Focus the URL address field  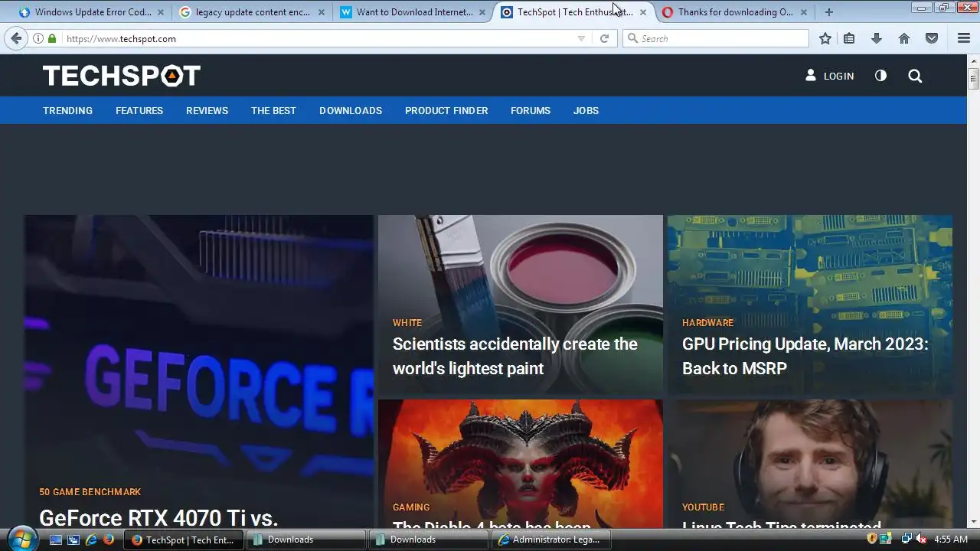point(318,38)
